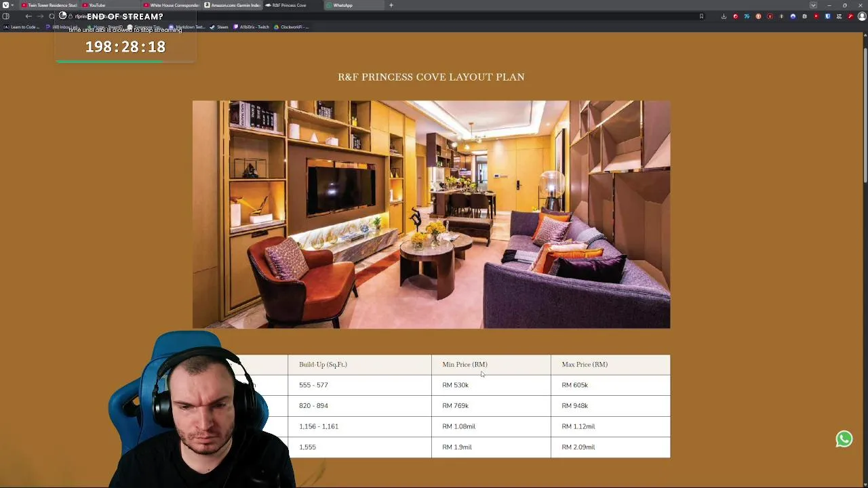868x488 pixels.
Task: Click the uBlock Origin extension icon
Action: [x=770, y=16]
